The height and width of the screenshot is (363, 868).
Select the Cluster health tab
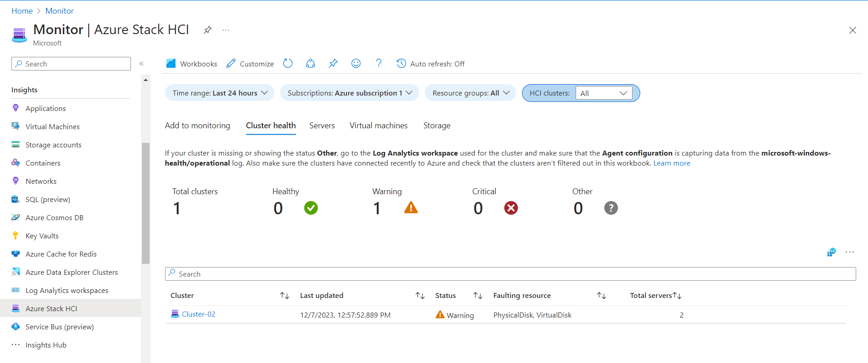pyautogui.click(x=271, y=126)
